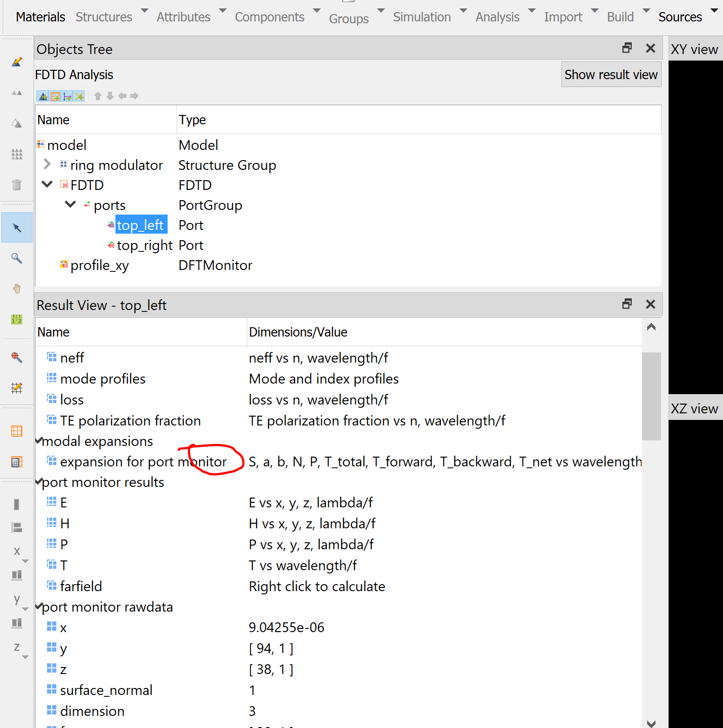Select the neff result row
723x728 pixels.
[x=72, y=358]
